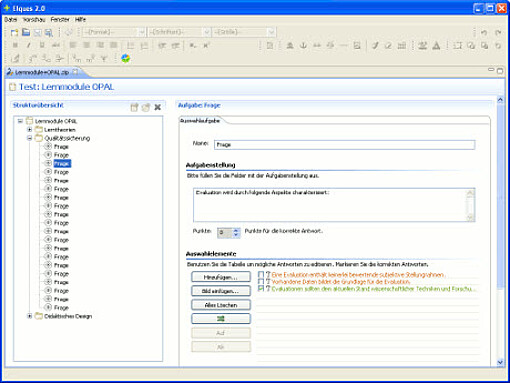This screenshot has height=383, width=510.
Task: Collapse the Qualitätssicherung folder
Action: click(x=30, y=138)
